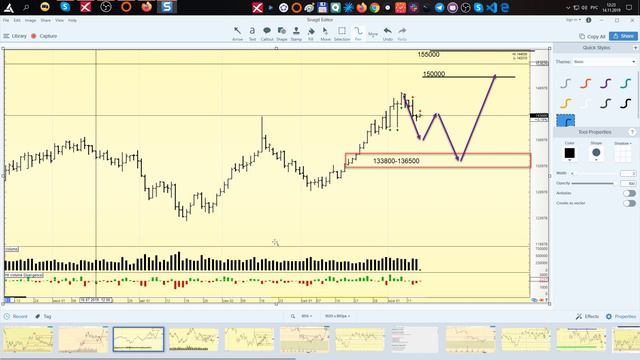Expand the More tools dropdown
This screenshot has width=640, height=360.
click(x=373, y=34)
